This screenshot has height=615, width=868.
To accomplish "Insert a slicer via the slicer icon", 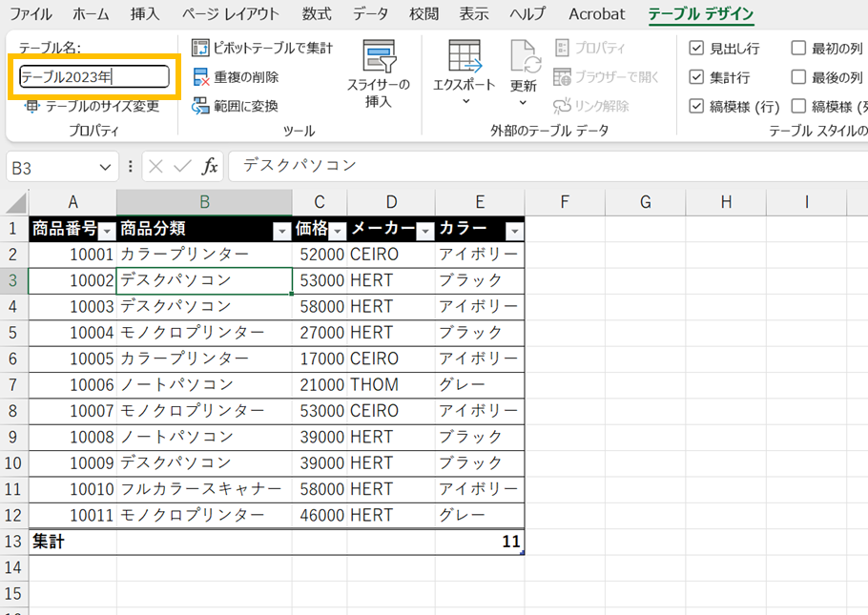I will pyautogui.click(x=379, y=57).
